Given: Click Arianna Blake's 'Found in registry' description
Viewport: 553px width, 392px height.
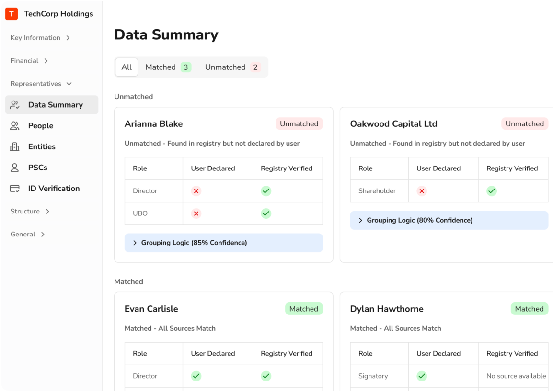Looking at the screenshot, I should (212, 143).
